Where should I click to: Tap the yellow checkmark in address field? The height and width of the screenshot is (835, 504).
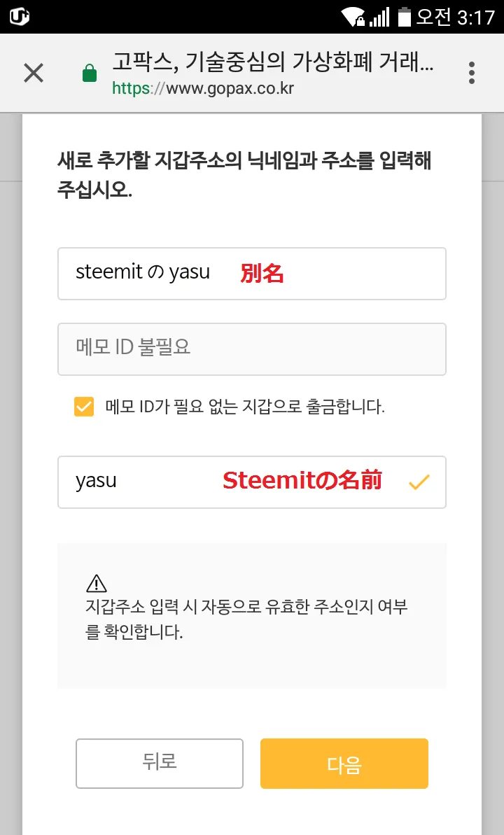click(x=419, y=482)
